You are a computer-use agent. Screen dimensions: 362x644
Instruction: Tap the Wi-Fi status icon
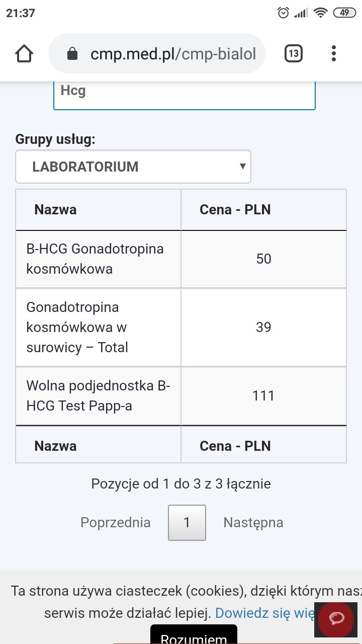pos(320,13)
